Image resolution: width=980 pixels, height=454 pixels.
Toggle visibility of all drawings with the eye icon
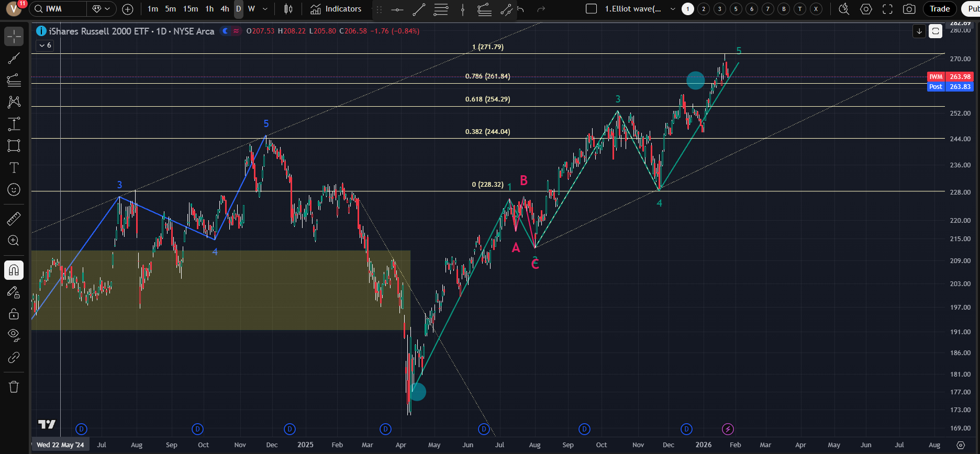click(14, 335)
